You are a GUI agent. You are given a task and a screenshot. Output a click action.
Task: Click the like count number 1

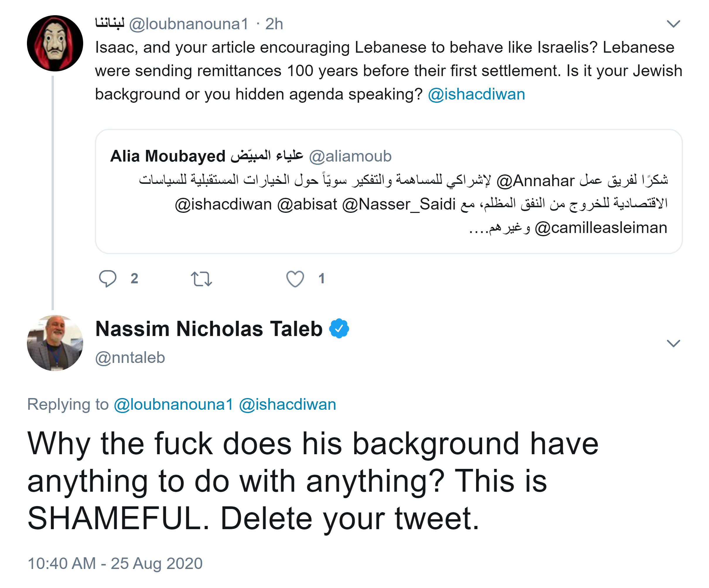click(322, 279)
